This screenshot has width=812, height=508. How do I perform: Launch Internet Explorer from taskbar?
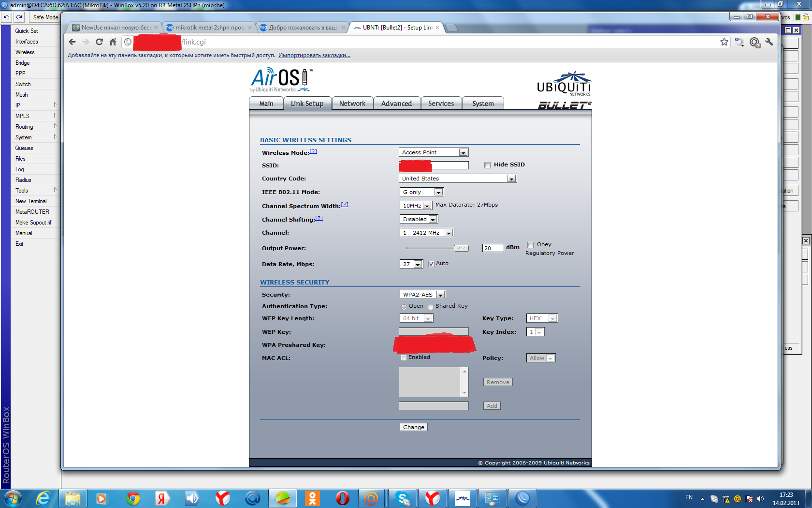(43, 498)
